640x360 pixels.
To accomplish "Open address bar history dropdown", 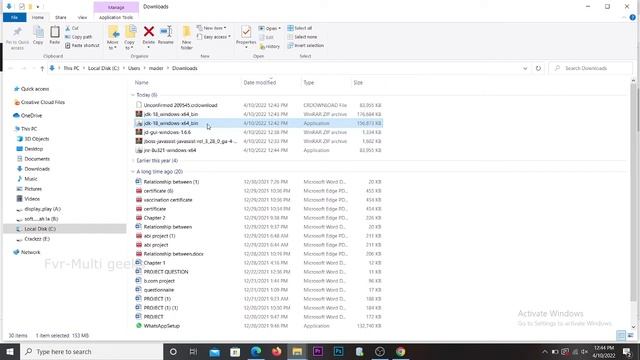I will pyautogui.click(x=525, y=69).
